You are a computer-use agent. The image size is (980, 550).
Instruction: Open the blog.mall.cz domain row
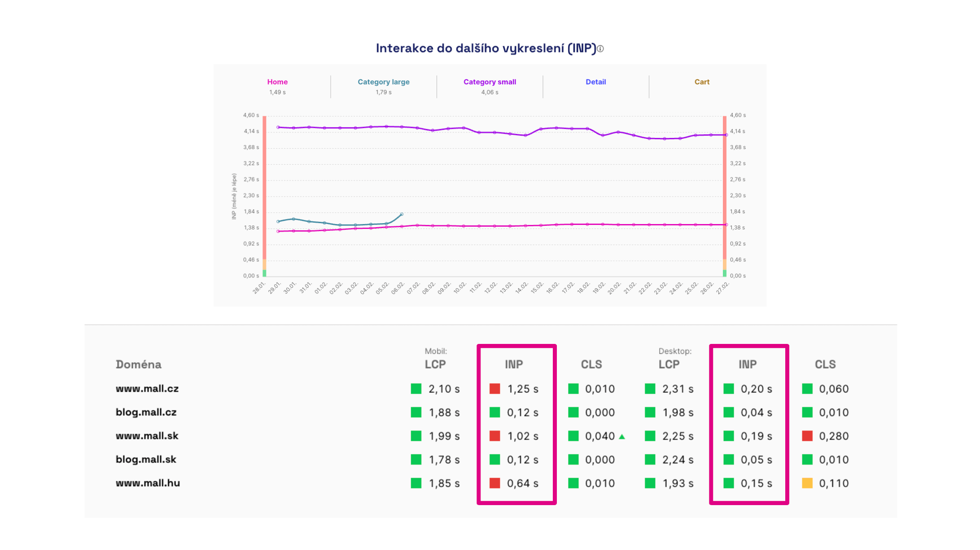click(x=146, y=412)
